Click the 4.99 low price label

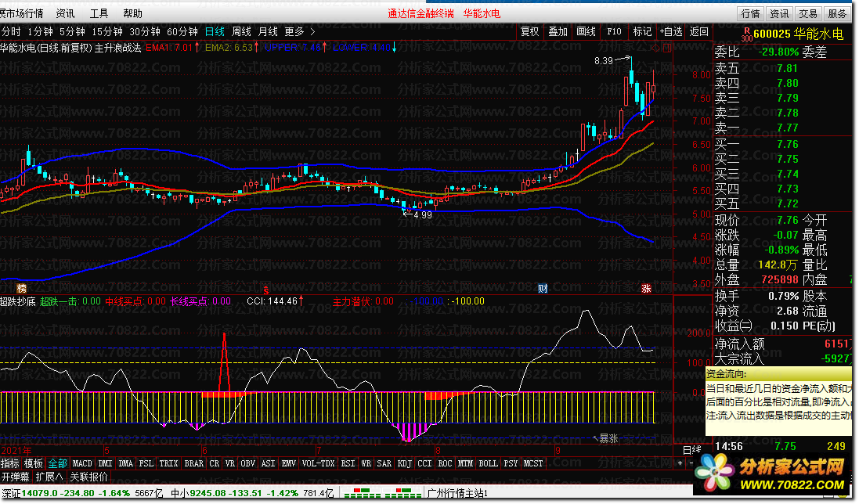coord(423,215)
